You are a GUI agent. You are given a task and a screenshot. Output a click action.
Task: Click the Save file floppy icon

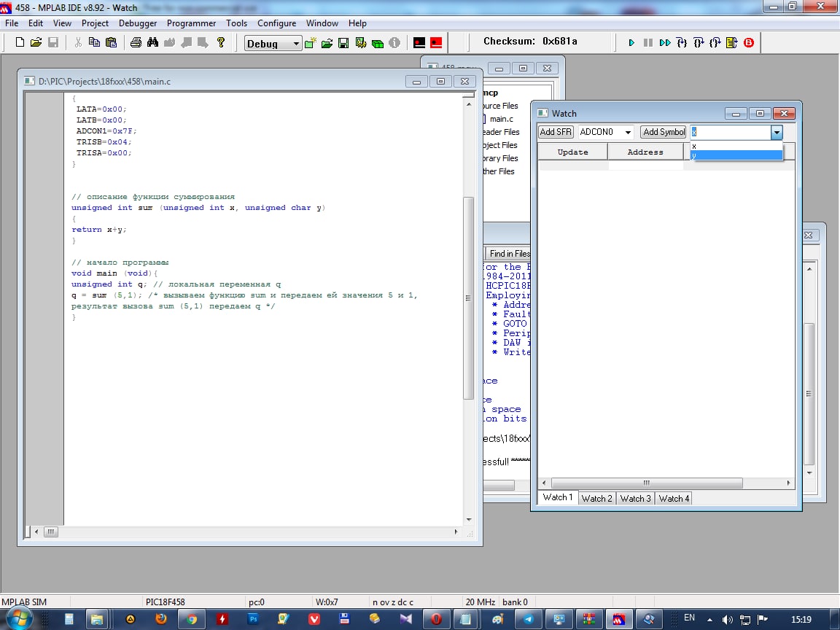(x=53, y=42)
